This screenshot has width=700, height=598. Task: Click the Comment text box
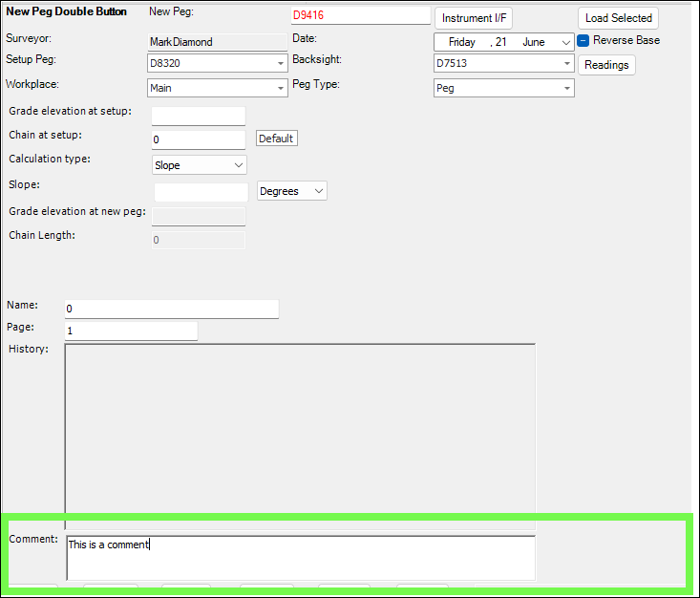(301, 557)
